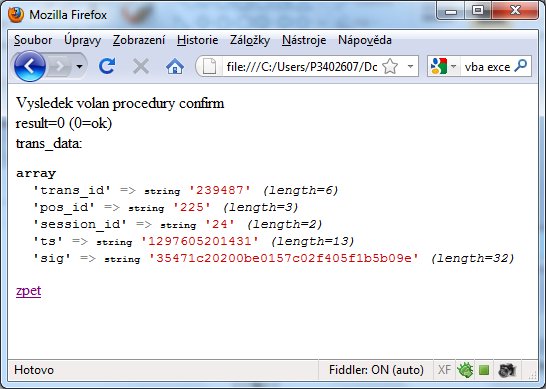Open the Nástroje menu
Viewport: 546px width, 389px height.
304,40
